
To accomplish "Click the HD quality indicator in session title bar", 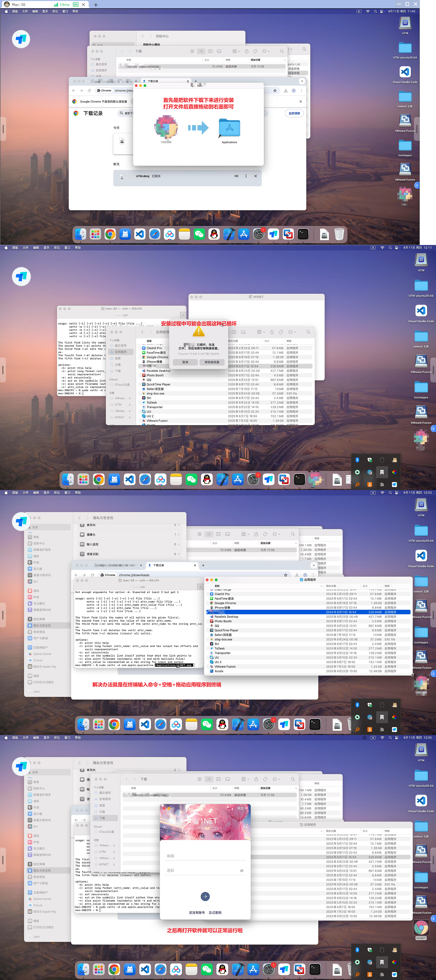I will click(x=75, y=5).
